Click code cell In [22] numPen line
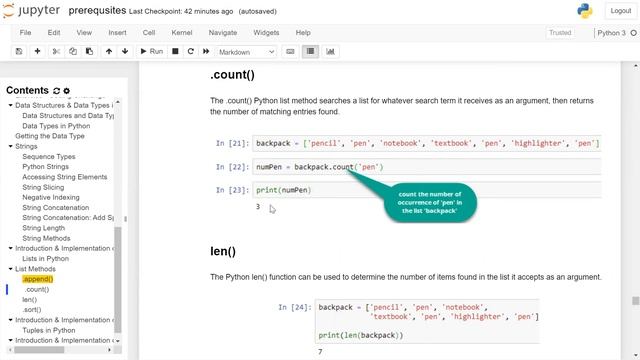Image resolution: width=640 pixels, height=360 pixels. click(x=427, y=167)
